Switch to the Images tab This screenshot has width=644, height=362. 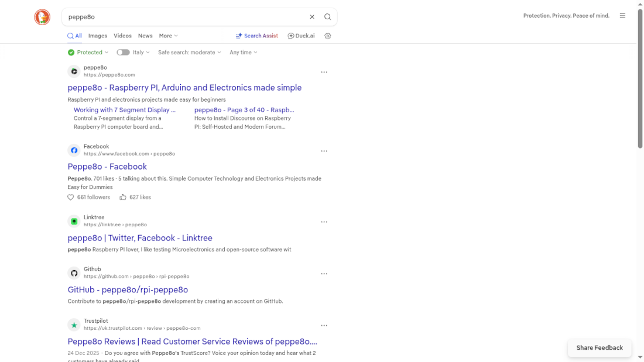click(x=97, y=36)
